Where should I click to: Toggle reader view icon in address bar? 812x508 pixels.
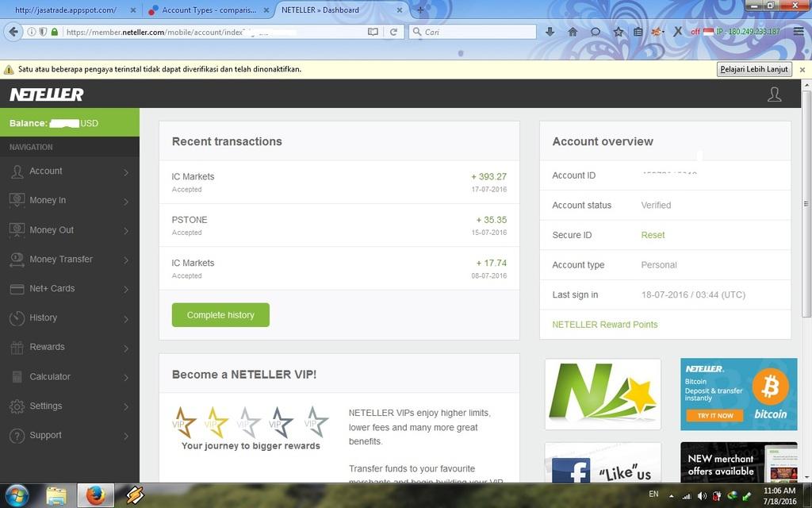[x=373, y=32]
